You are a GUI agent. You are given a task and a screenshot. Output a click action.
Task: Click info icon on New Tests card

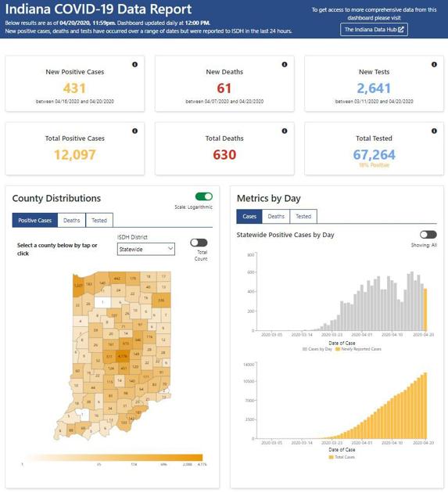434,64
